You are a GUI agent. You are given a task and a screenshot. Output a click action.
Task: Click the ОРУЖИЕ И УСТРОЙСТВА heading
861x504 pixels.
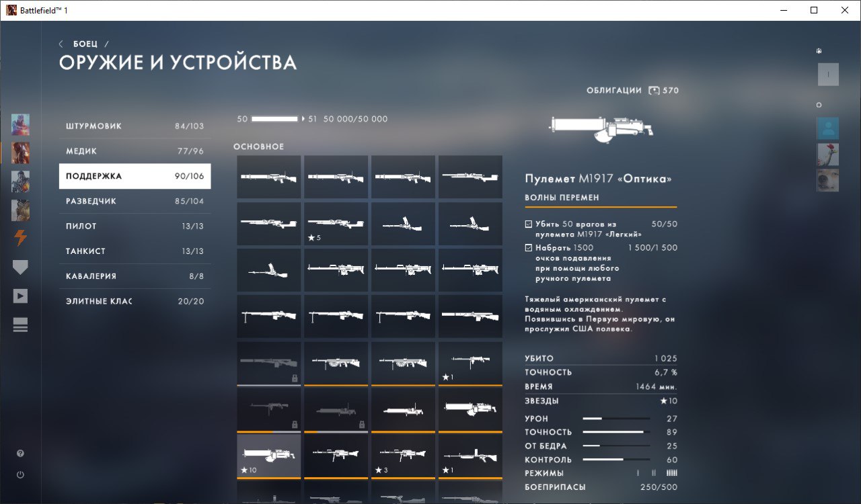coord(178,62)
